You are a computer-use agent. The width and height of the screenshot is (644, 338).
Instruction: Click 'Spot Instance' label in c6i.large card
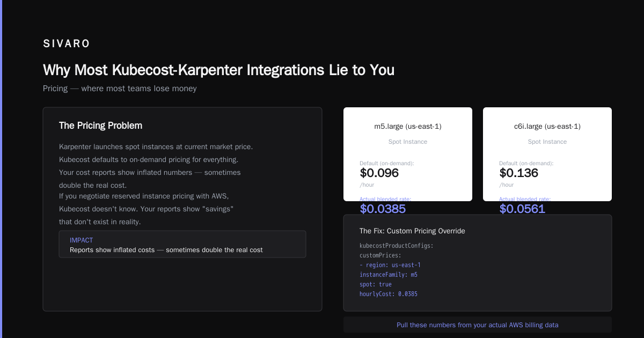click(547, 142)
